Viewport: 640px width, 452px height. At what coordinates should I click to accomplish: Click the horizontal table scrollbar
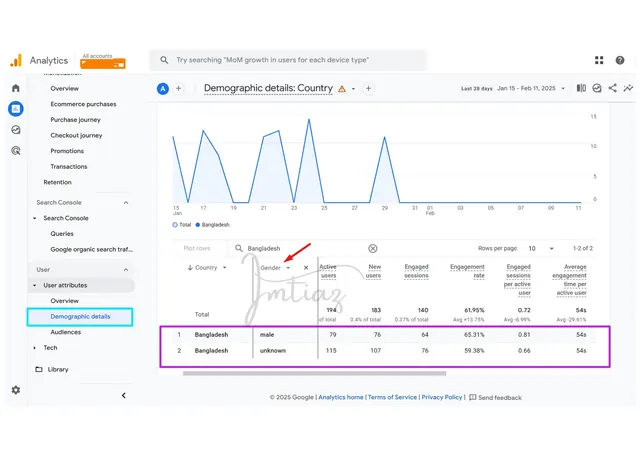pos(314,373)
